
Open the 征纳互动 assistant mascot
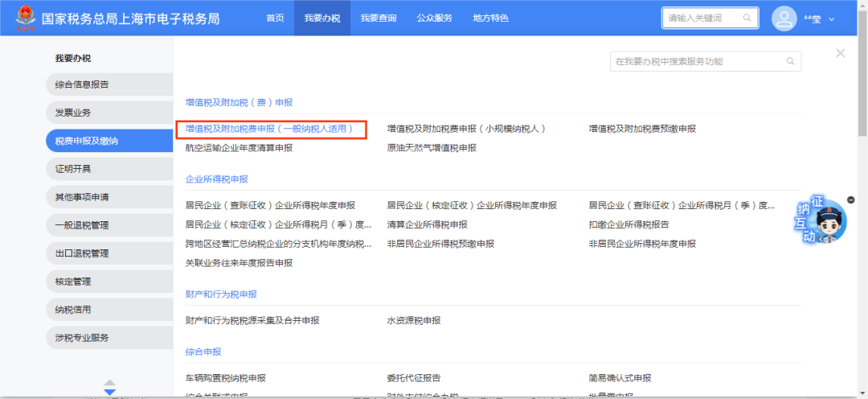(x=821, y=219)
